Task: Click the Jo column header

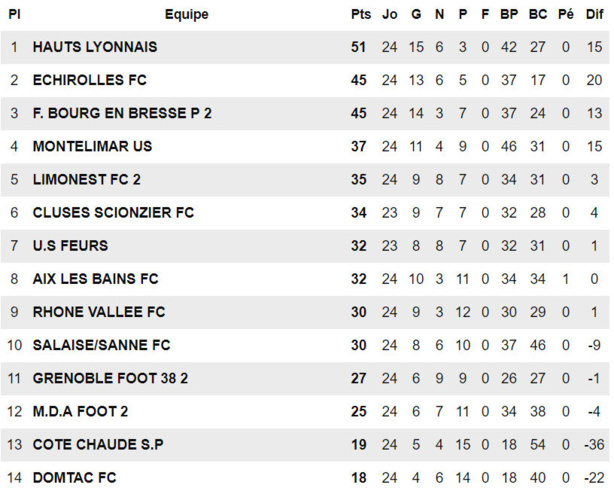Action: pos(390,14)
